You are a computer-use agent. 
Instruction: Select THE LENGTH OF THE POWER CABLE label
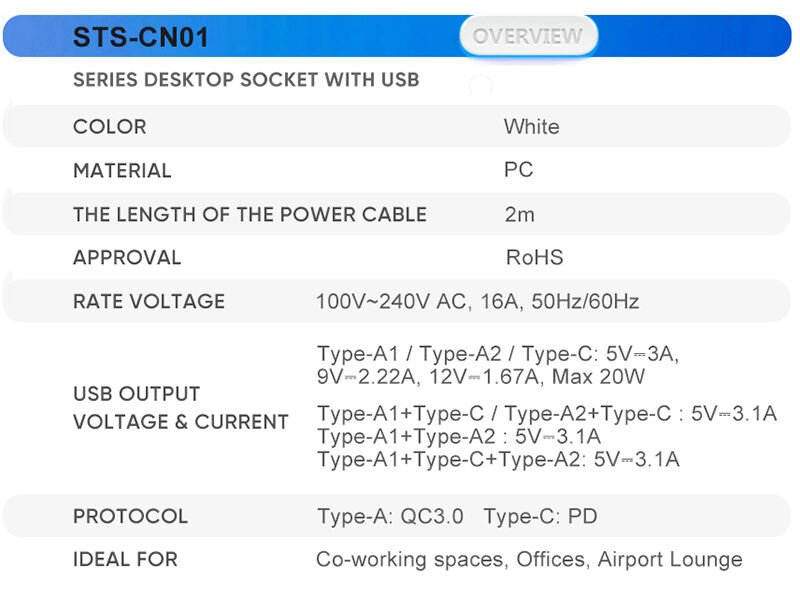tap(250, 214)
